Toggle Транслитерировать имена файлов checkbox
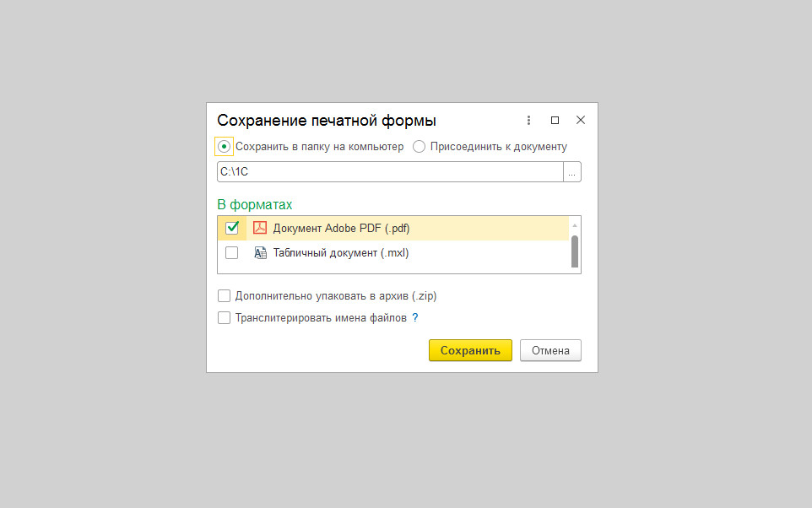This screenshot has width=812, height=508. [225, 318]
